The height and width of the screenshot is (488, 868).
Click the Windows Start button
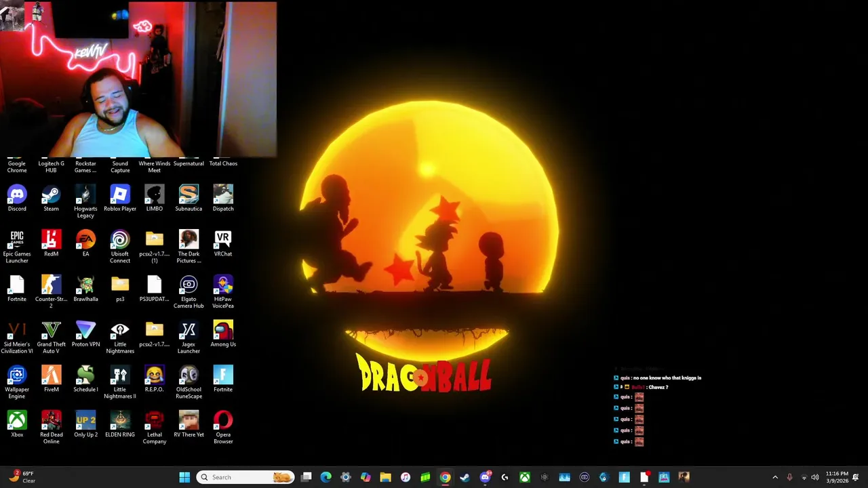click(184, 477)
